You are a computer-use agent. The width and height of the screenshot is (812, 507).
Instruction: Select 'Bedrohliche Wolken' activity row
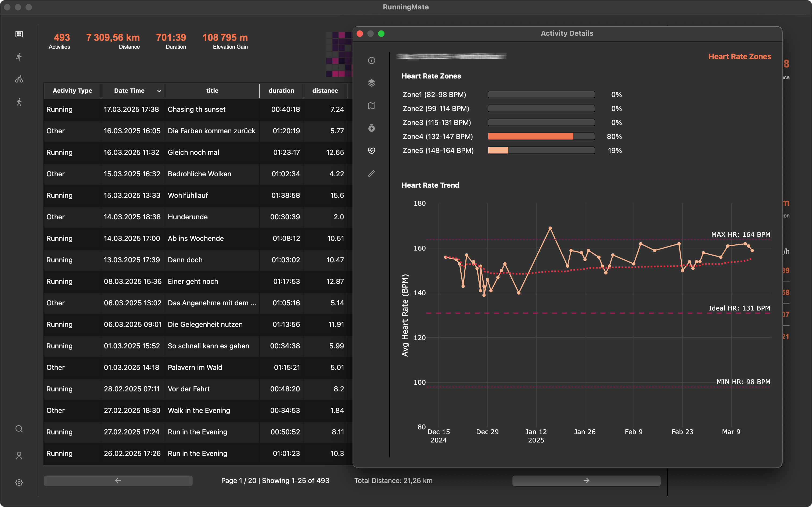[x=198, y=174]
